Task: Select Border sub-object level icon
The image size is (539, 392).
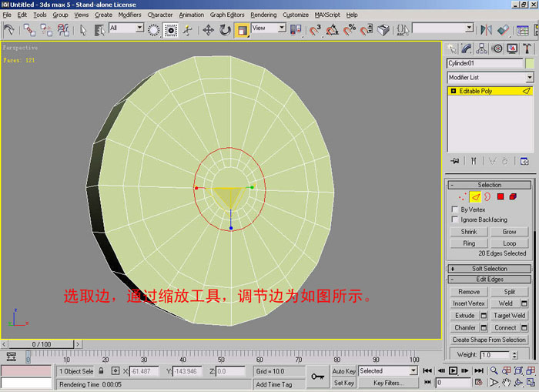Action: tap(487, 196)
